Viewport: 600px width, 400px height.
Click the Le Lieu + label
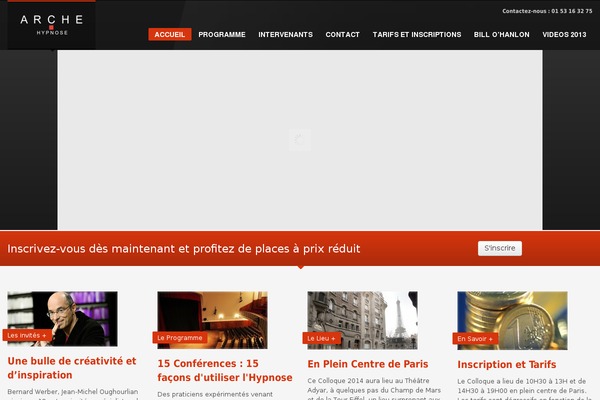coord(321,338)
